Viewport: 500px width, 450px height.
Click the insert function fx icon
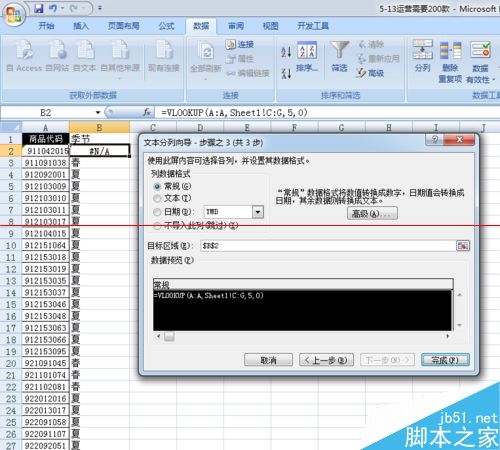(x=147, y=112)
